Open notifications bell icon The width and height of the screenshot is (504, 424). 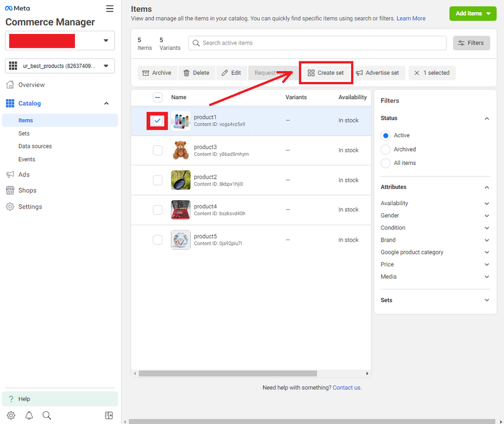29,416
